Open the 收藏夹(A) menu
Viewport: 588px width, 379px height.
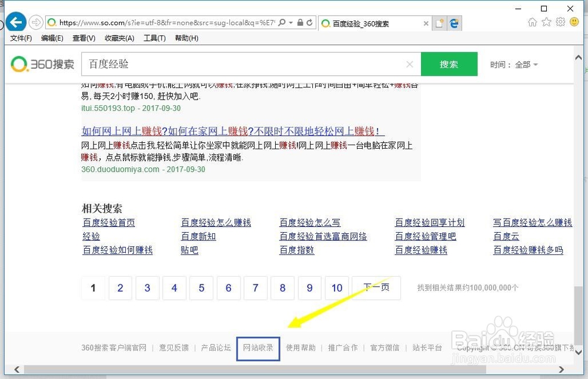119,38
